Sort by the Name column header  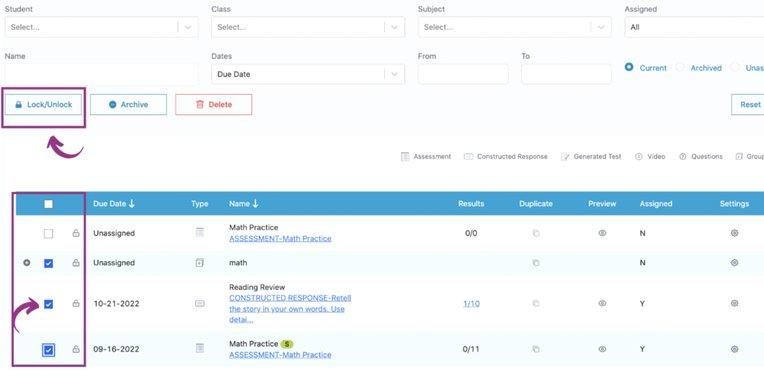coord(244,204)
